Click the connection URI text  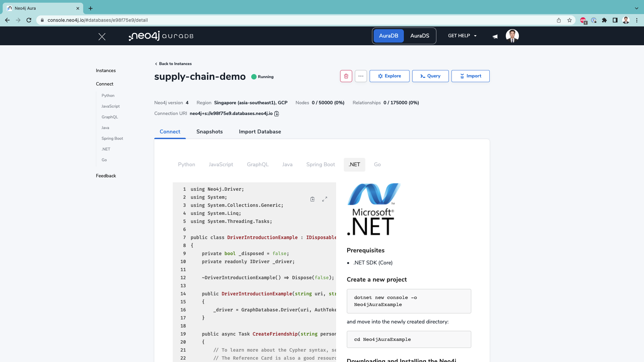231,114
